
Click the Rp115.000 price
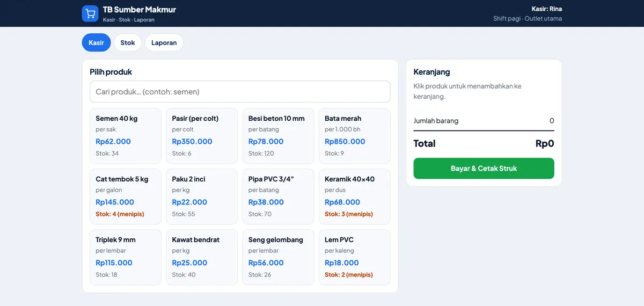114,263
